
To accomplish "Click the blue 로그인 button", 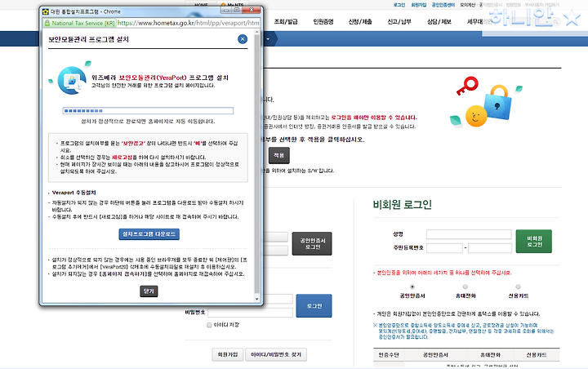I will [x=314, y=306].
